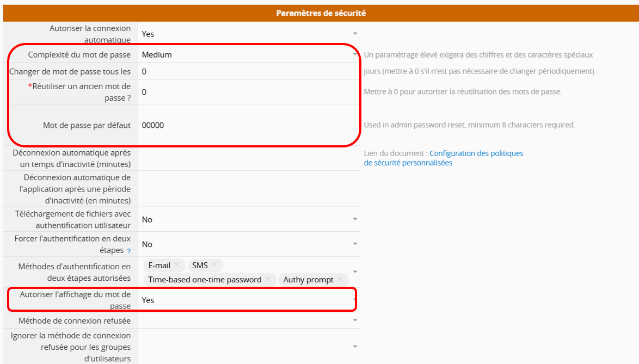
Task: Click the Mot de passe par défaut field
Action: pyautogui.click(x=249, y=125)
